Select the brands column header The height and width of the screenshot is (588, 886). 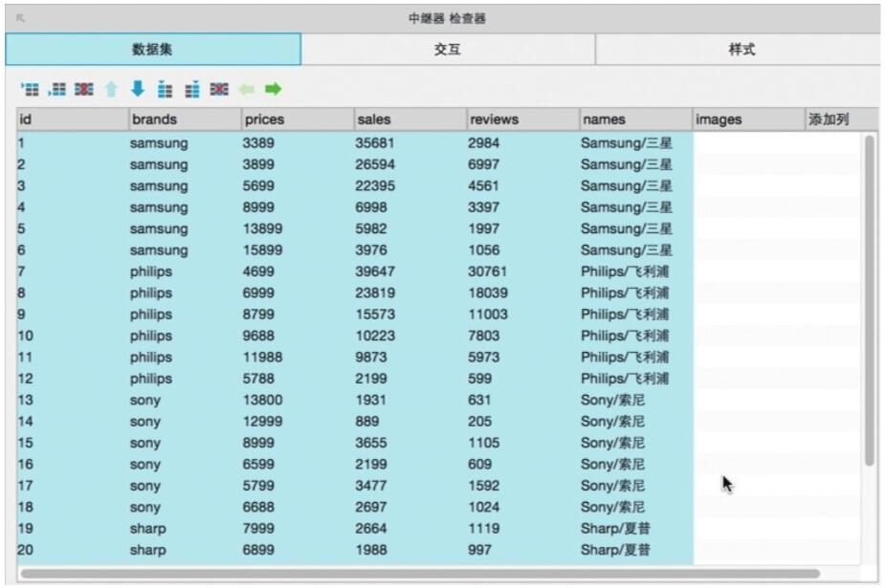point(185,120)
